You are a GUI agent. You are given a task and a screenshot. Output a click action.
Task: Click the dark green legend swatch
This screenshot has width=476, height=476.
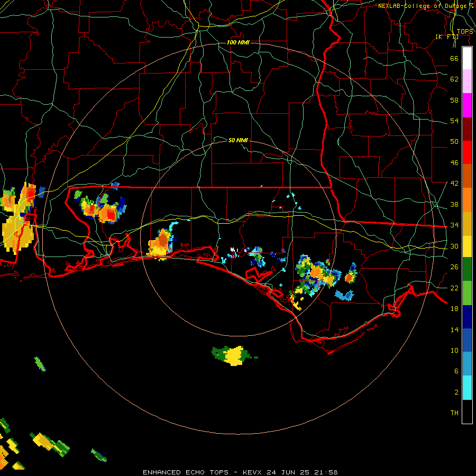click(x=467, y=269)
